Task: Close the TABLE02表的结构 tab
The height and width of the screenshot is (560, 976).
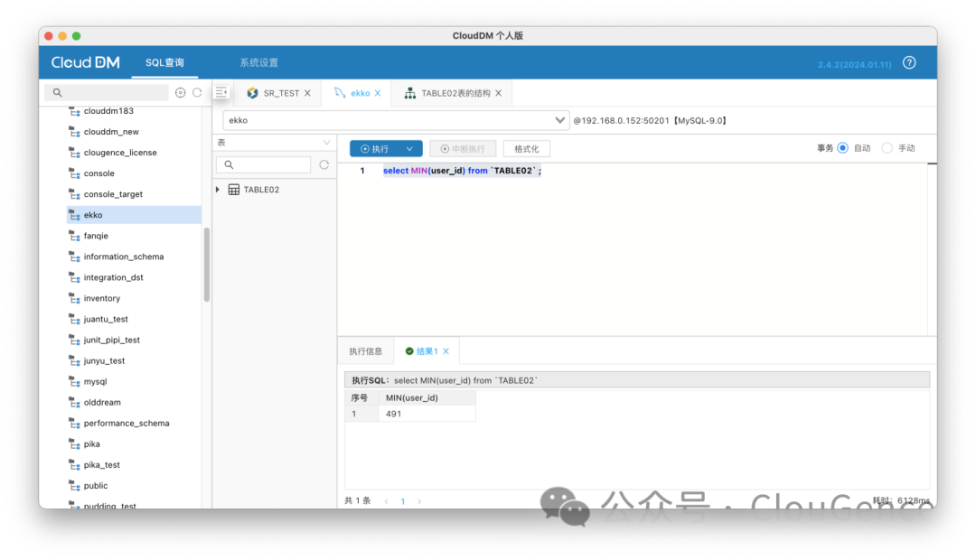Action: coord(499,93)
